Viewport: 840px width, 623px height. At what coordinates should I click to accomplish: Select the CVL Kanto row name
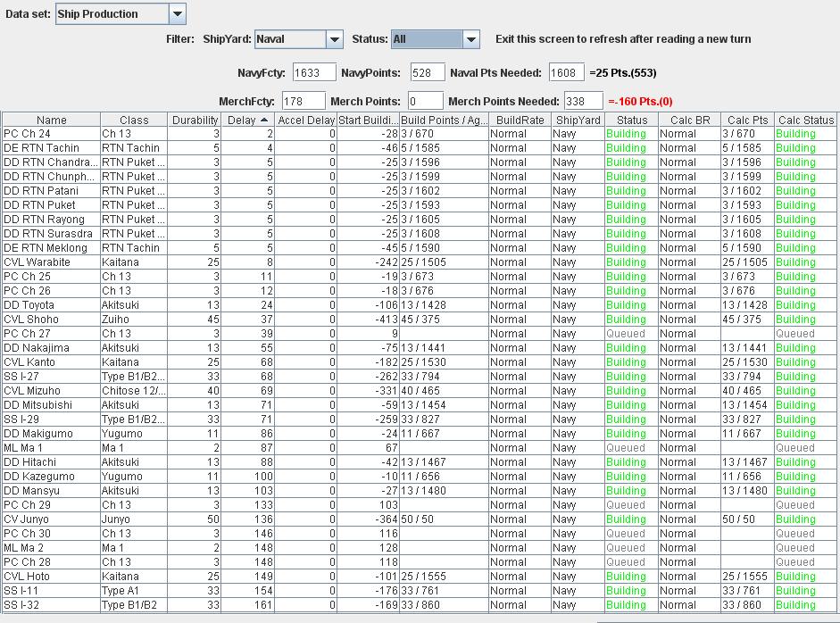coord(29,362)
